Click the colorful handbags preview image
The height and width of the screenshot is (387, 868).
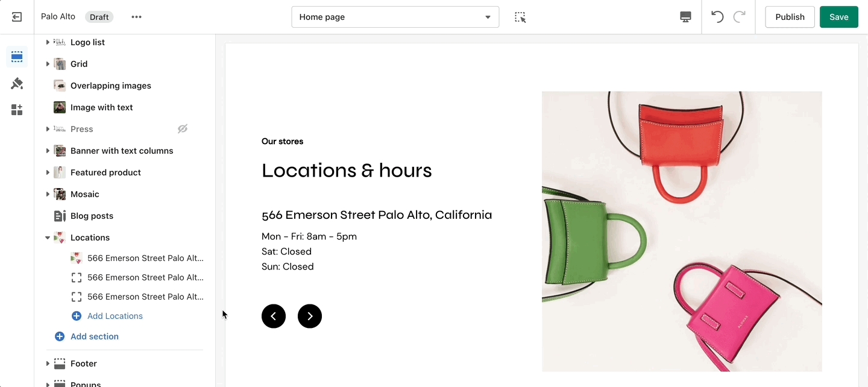tap(682, 231)
